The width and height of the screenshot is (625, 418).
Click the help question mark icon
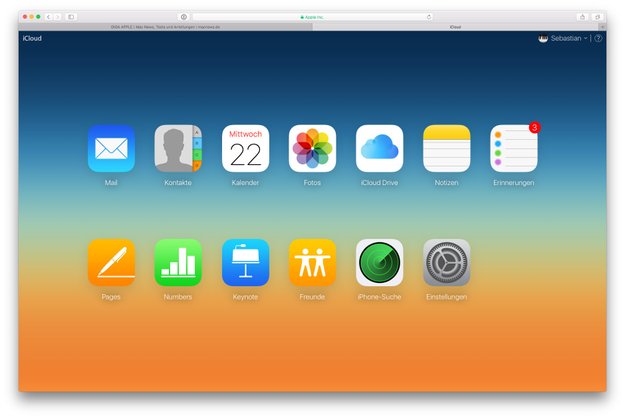pos(598,39)
